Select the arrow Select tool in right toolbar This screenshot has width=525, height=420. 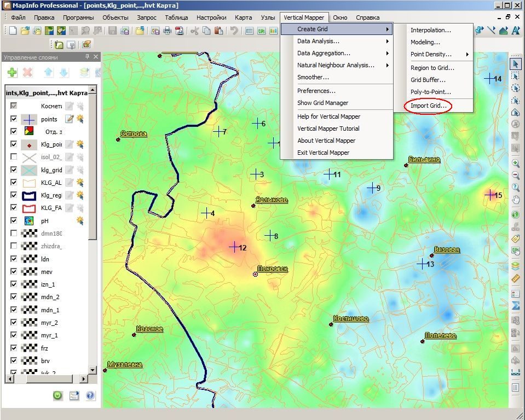pyautogui.click(x=516, y=63)
